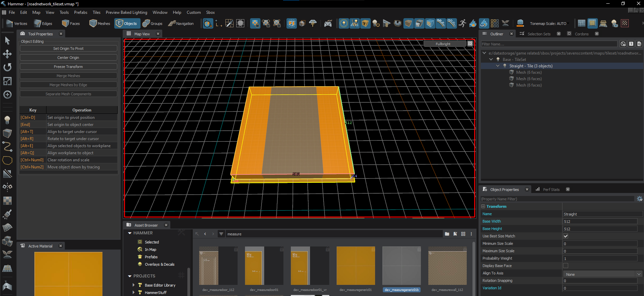Open Tonemap Scale AUTO dropdown
The image size is (644, 296).
pos(549,24)
